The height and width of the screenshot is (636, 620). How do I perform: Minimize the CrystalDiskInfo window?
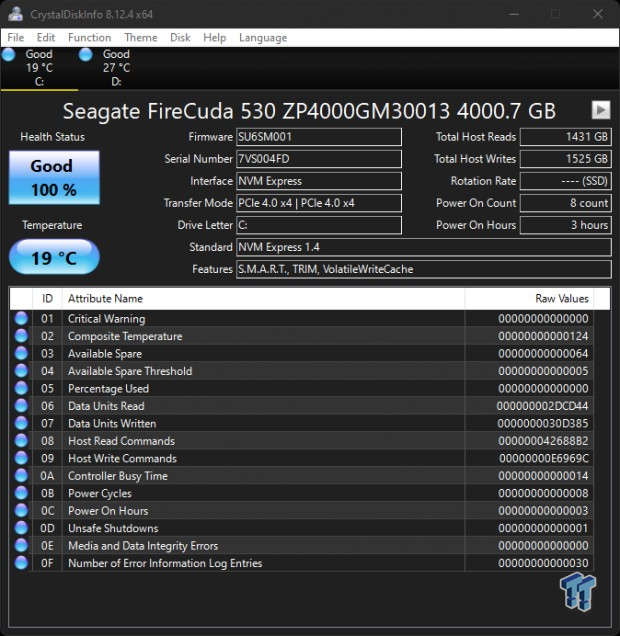pos(514,14)
